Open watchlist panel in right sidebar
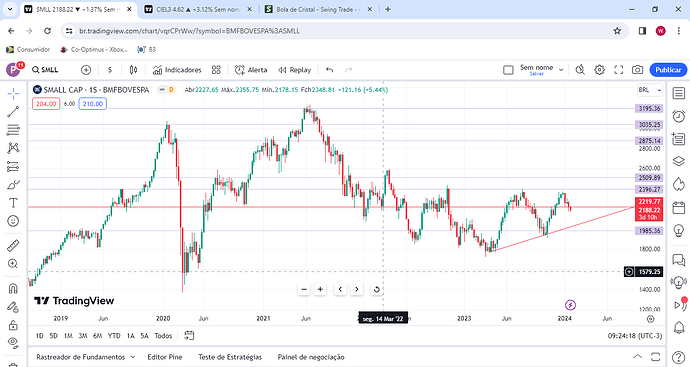Image resolution: width=690 pixels, height=367 pixels. coord(679,93)
